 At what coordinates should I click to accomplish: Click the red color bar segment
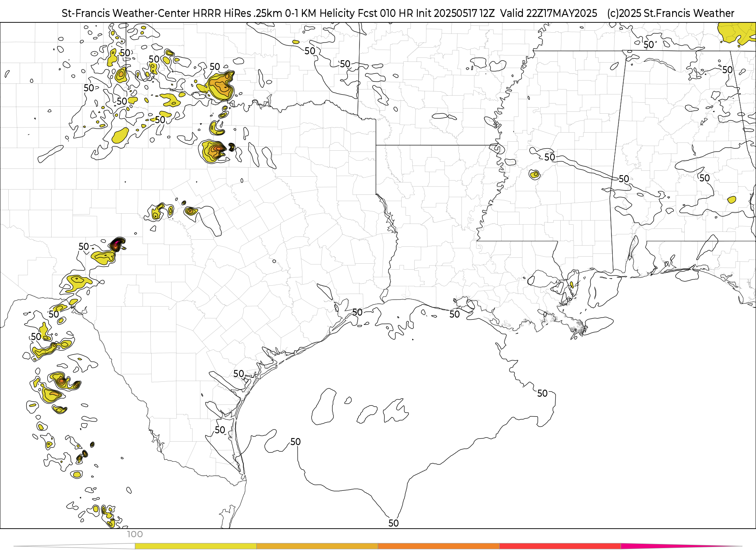pyautogui.click(x=560, y=546)
